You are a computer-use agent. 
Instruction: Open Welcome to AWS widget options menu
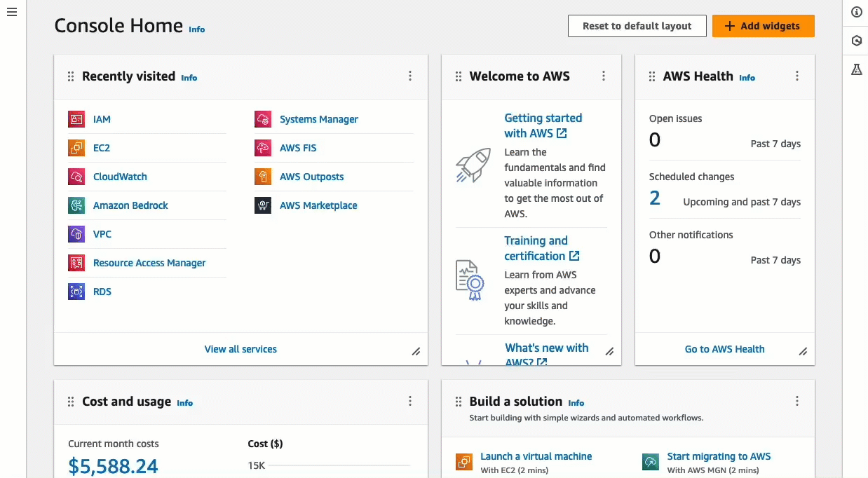click(604, 76)
